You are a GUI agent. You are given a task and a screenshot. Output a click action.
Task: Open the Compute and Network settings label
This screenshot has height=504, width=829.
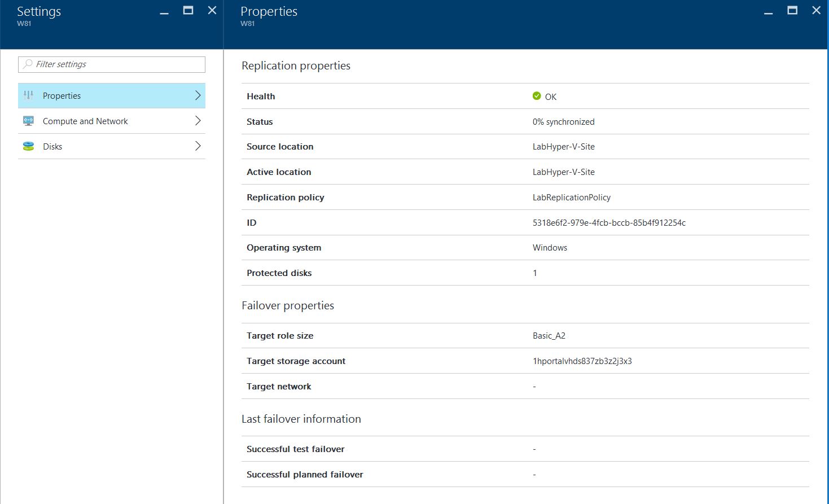click(x=85, y=121)
